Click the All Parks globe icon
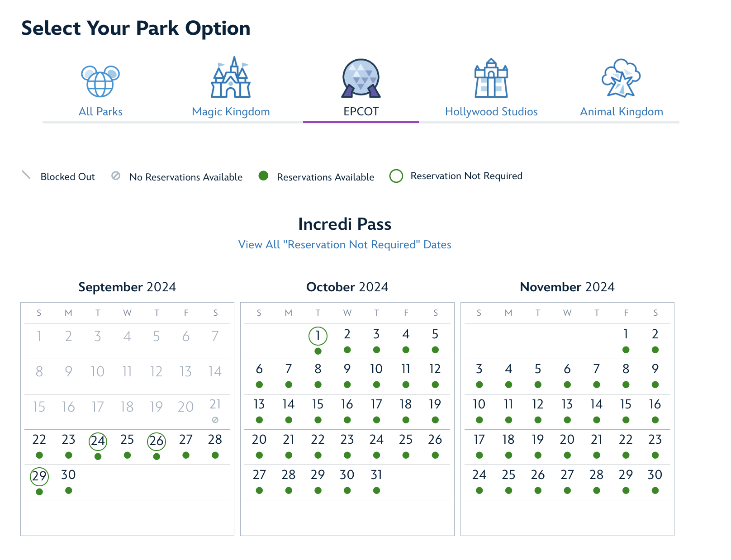This screenshot has height=560, width=731. coord(100,81)
